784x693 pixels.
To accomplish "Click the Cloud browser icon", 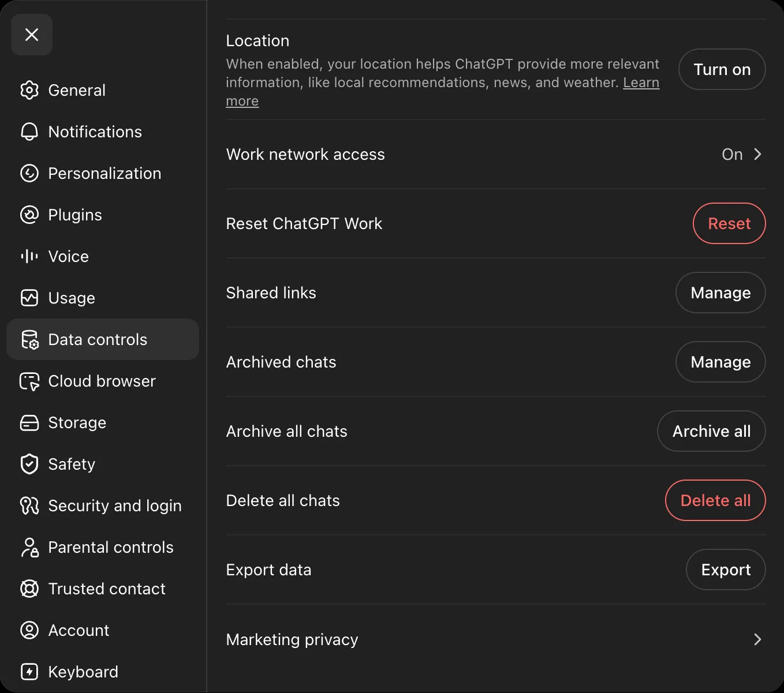I will pos(29,381).
